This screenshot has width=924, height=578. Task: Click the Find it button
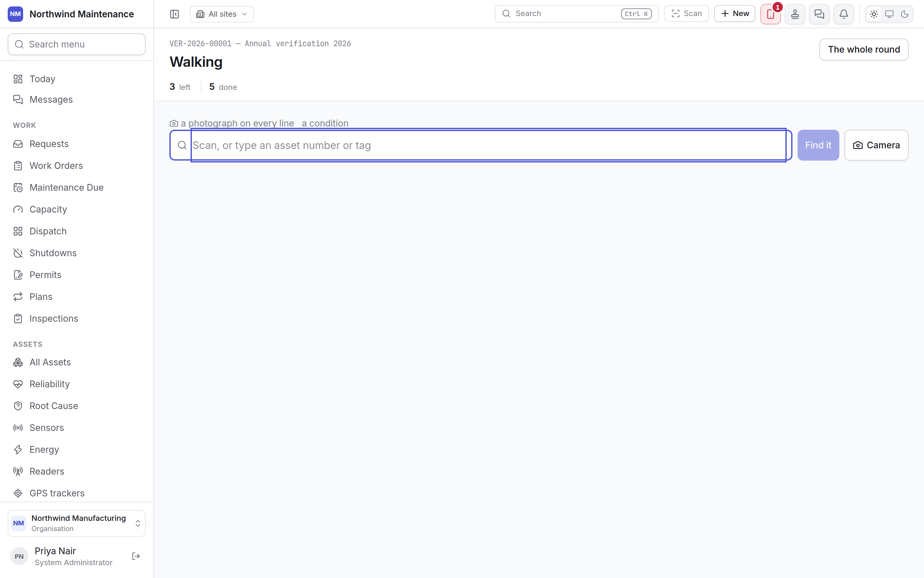pos(818,145)
